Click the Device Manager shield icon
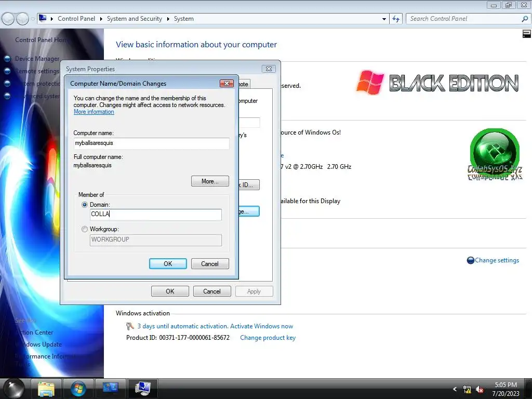Screen dimensions: 532x399 coord(7,59)
